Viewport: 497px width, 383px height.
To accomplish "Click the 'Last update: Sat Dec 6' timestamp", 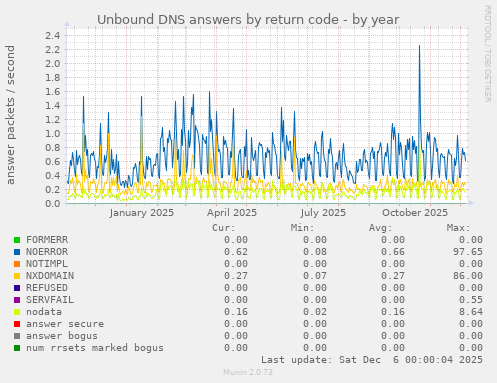I will pos(372,360).
